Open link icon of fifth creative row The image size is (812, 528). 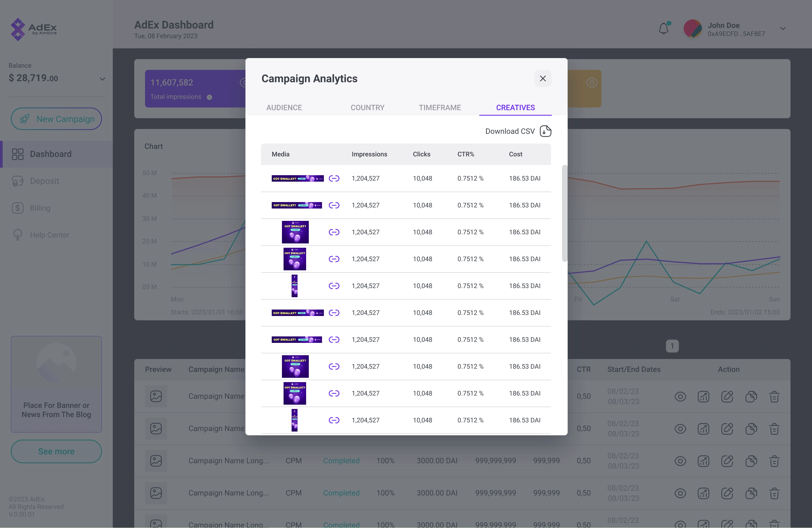click(x=334, y=286)
